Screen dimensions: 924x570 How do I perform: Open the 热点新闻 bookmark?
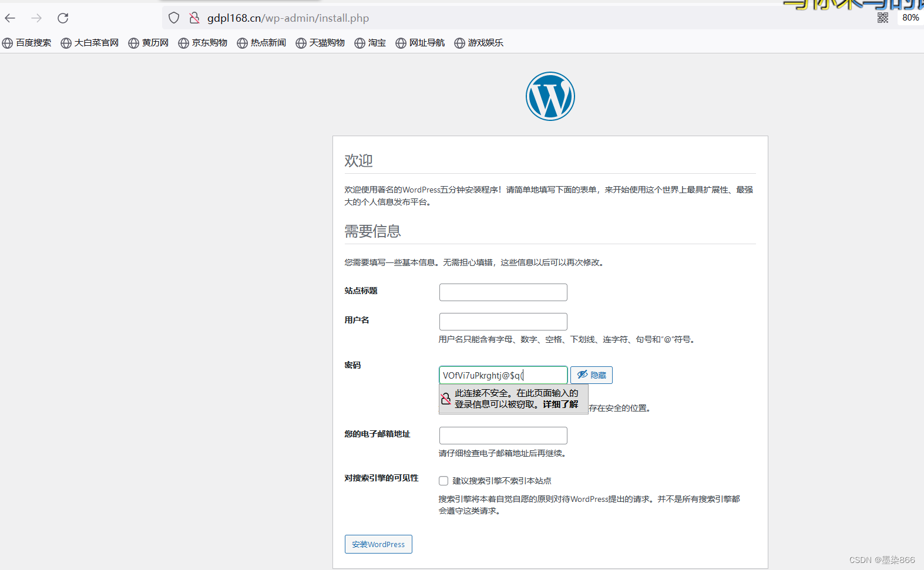coord(261,43)
